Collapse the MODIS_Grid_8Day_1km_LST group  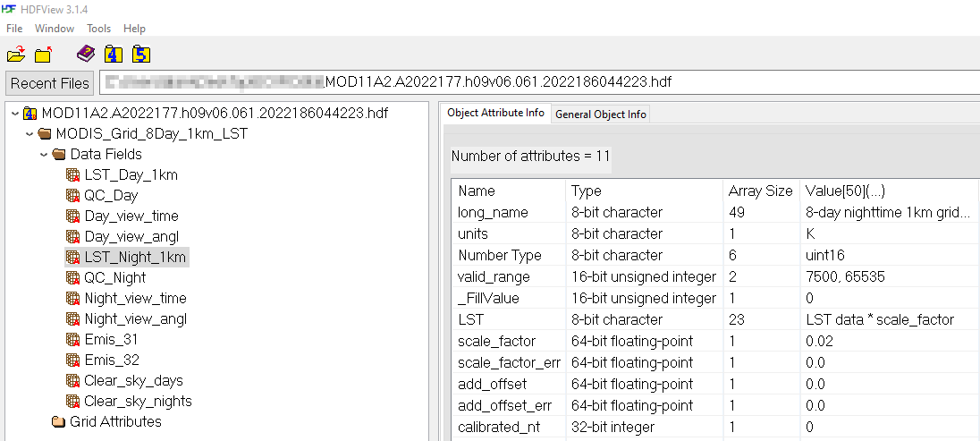click(x=30, y=134)
